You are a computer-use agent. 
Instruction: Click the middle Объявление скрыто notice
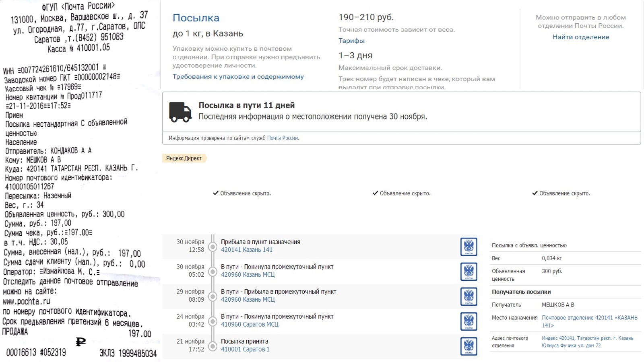[x=401, y=193]
